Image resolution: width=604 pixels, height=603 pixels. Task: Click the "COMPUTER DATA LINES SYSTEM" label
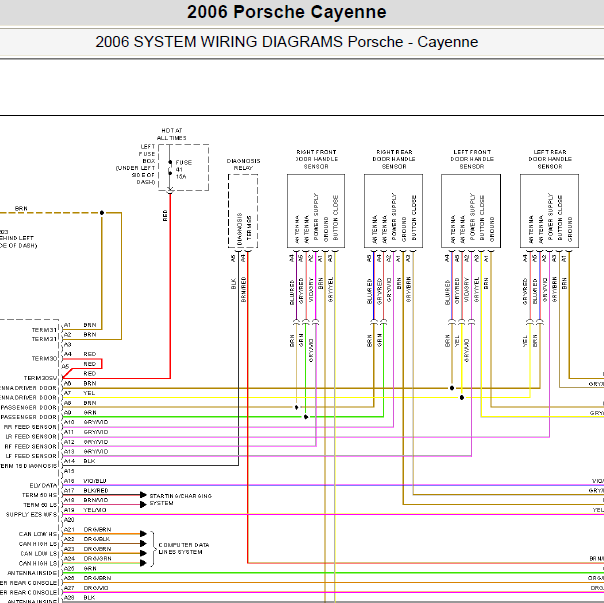(x=184, y=548)
